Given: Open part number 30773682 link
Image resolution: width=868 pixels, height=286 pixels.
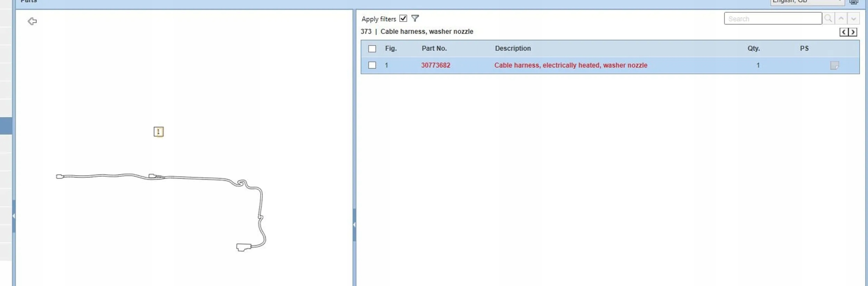Looking at the screenshot, I should [435, 65].
